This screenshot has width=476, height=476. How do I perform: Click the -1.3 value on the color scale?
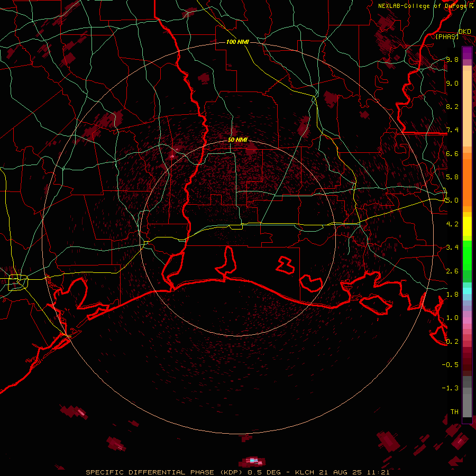coord(450,388)
